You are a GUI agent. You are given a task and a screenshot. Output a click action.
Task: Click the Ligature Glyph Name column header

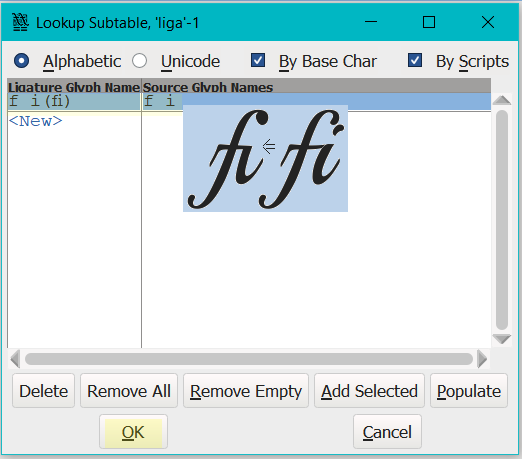pyautogui.click(x=74, y=87)
